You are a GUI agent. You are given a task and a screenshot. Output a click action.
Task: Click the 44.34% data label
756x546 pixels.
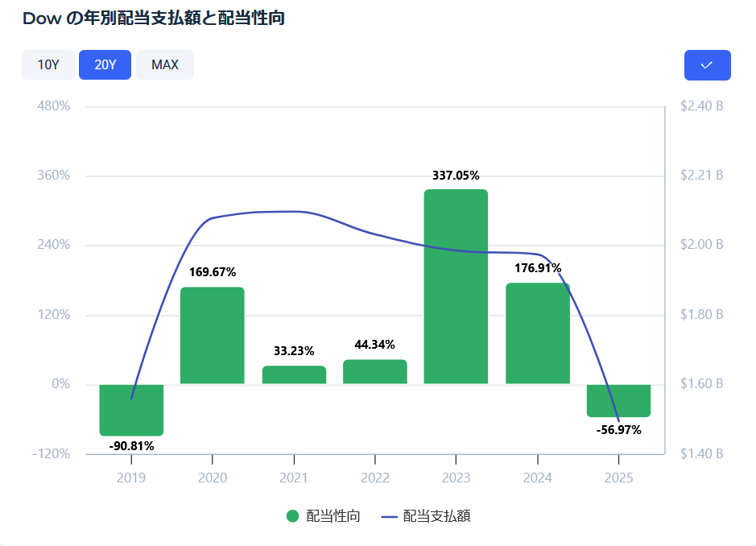[x=374, y=345]
